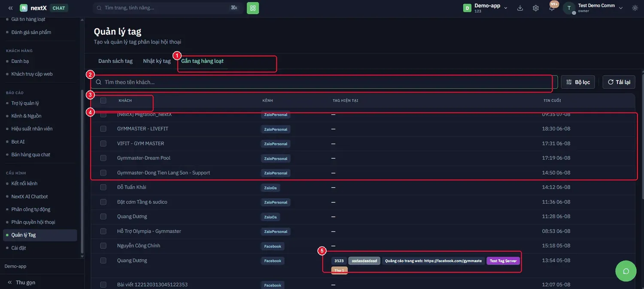Toggle the select-all checkbox in table header
The image size is (644, 289).
click(x=103, y=100)
